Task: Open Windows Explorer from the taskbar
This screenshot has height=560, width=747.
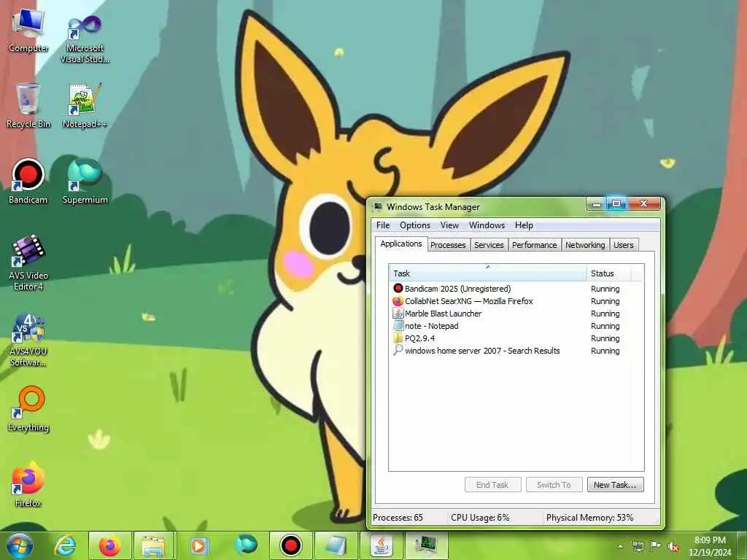Action: (x=154, y=545)
